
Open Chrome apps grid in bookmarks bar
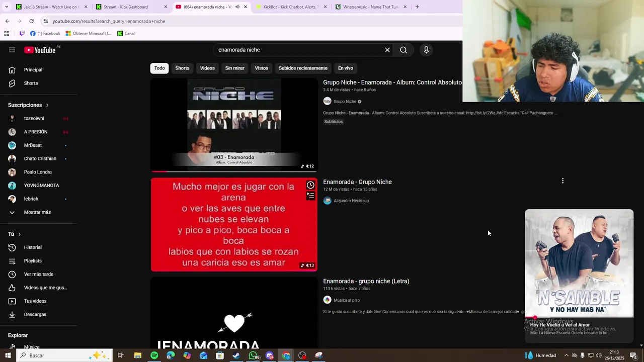pos(7,34)
